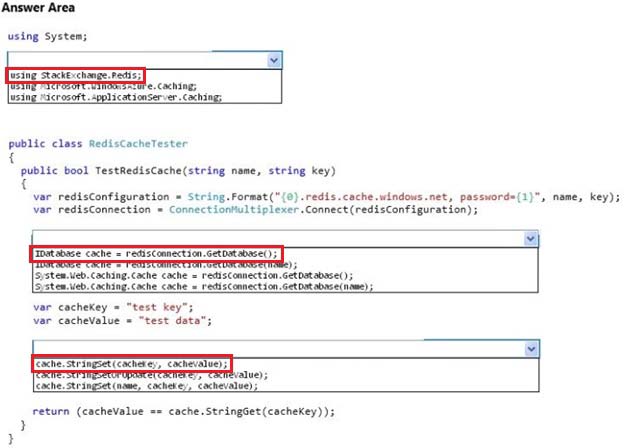This screenshot has height=448, width=624.
Task: Open the cache StringSet statement dropdown arrow
Action: 531,349
